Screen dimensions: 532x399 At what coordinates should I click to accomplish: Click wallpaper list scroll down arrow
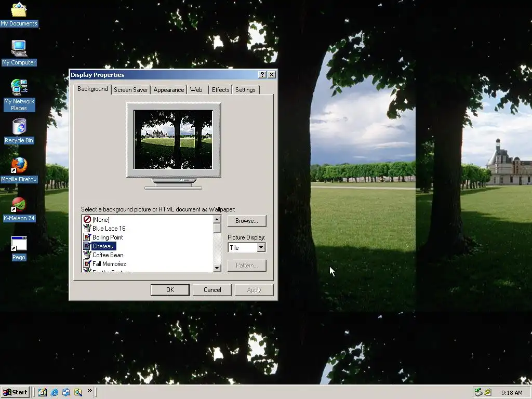tap(217, 268)
